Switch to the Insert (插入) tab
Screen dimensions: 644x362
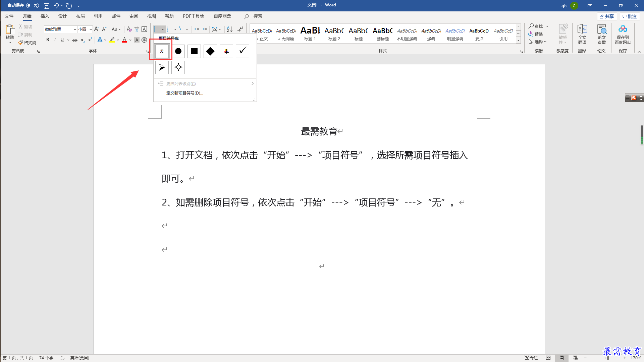click(x=45, y=16)
